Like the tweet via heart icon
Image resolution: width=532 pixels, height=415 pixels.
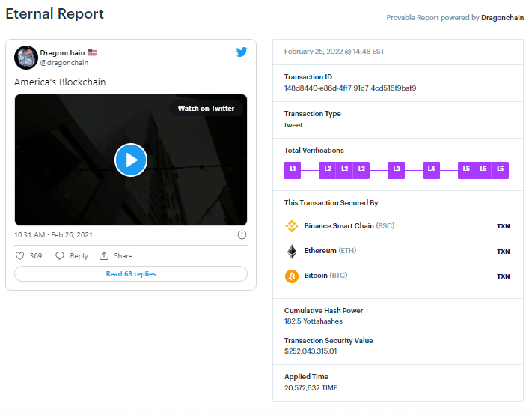pos(20,255)
